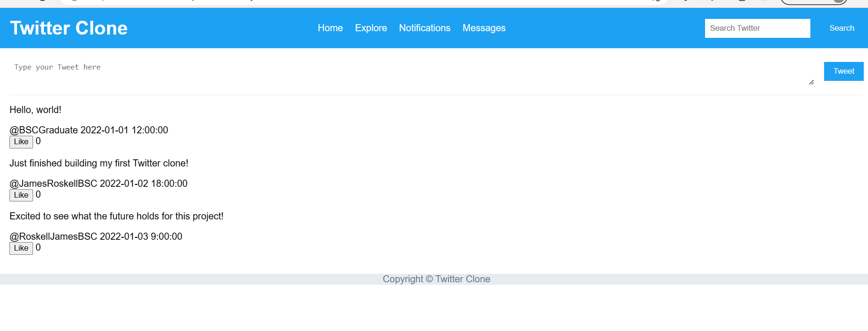Screen dimensions: 868x331
Task: Open Notifications in the navbar
Action: point(425,28)
